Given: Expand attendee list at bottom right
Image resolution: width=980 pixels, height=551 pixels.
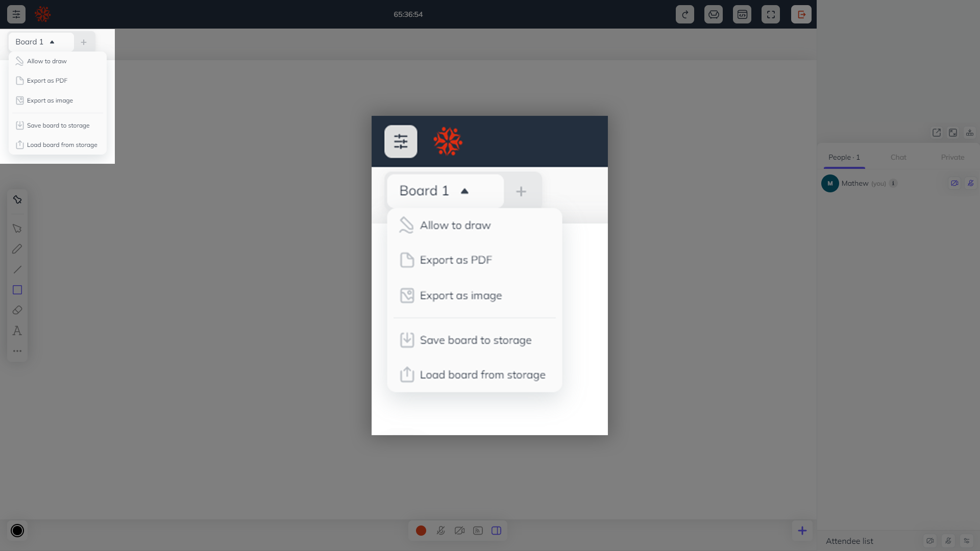Looking at the screenshot, I should (x=850, y=541).
